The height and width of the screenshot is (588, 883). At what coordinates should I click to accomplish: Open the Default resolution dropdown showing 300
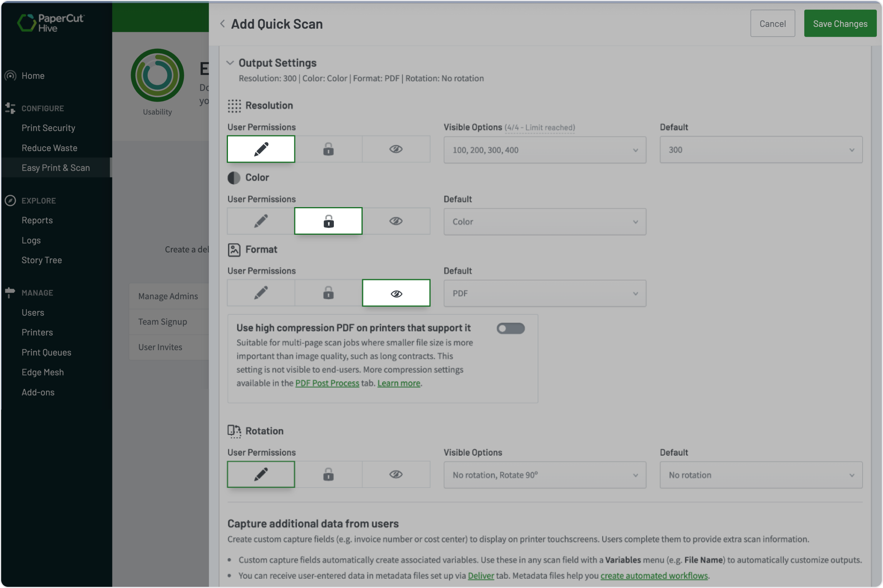pos(761,150)
